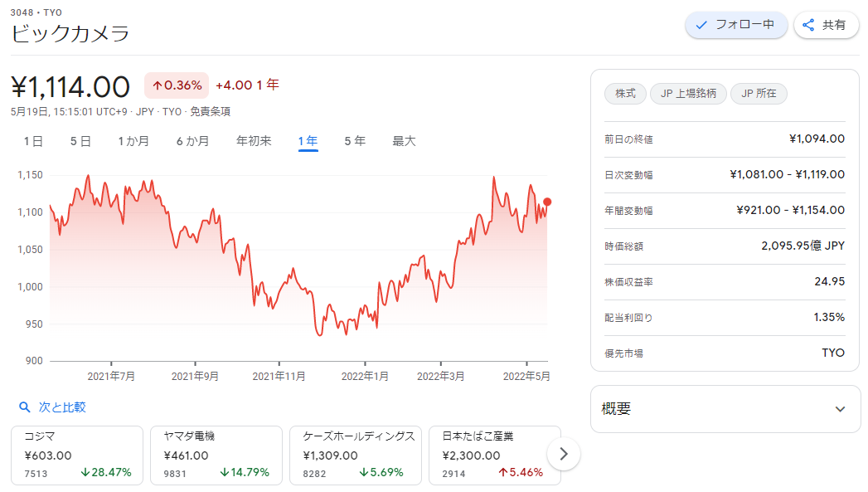
Task: Click the checkmark icon in フォロー中 button
Action: point(701,25)
